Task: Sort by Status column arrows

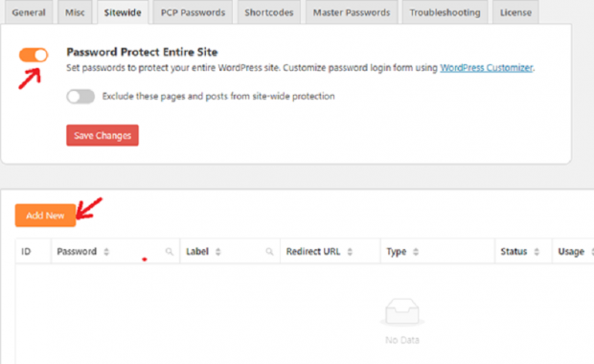Action: tap(537, 252)
